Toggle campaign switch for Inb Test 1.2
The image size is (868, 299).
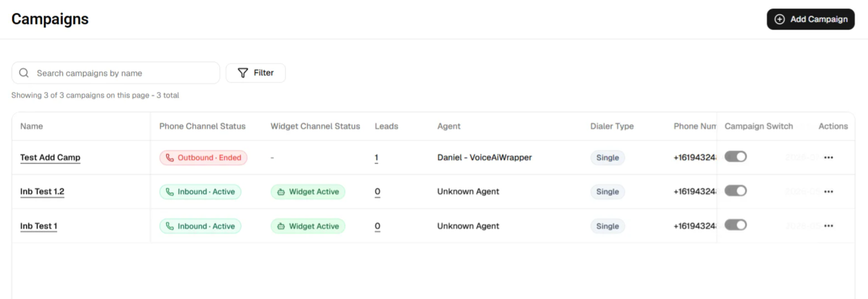[735, 191]
